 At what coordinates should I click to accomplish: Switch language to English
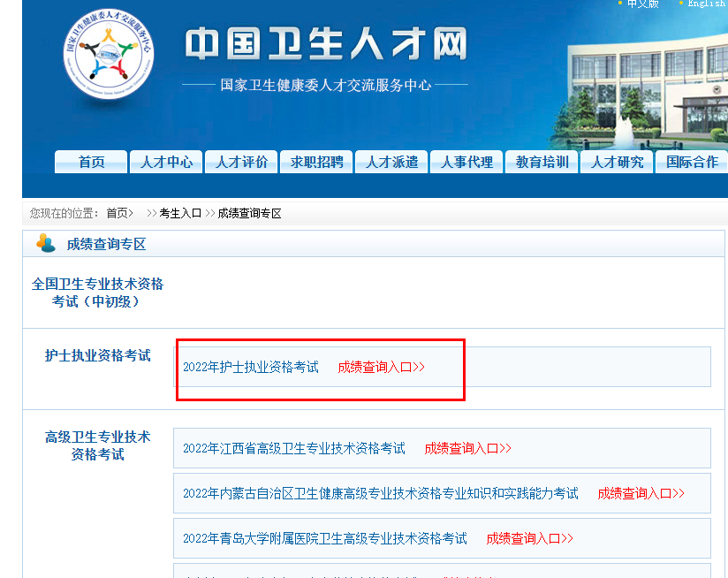point(708,4)
